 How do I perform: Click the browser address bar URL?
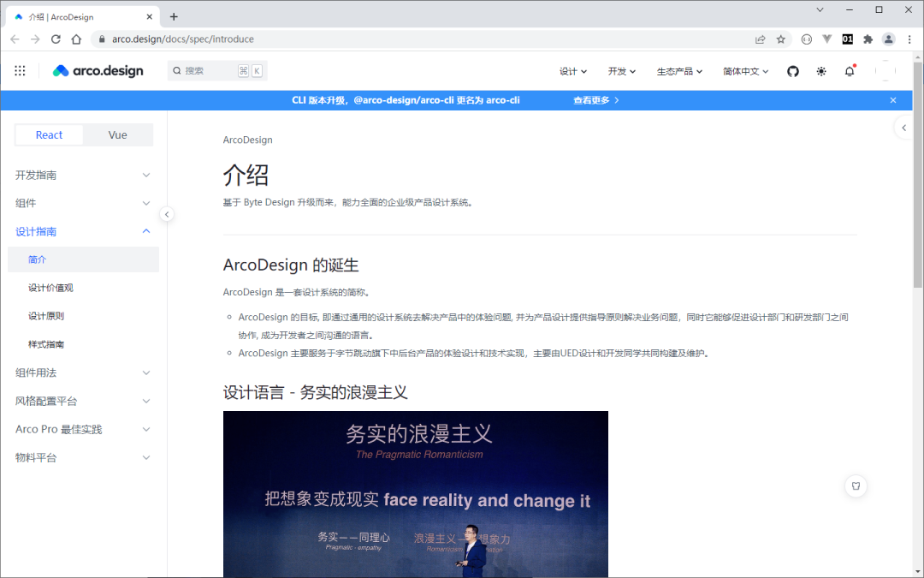coord(183,39)
